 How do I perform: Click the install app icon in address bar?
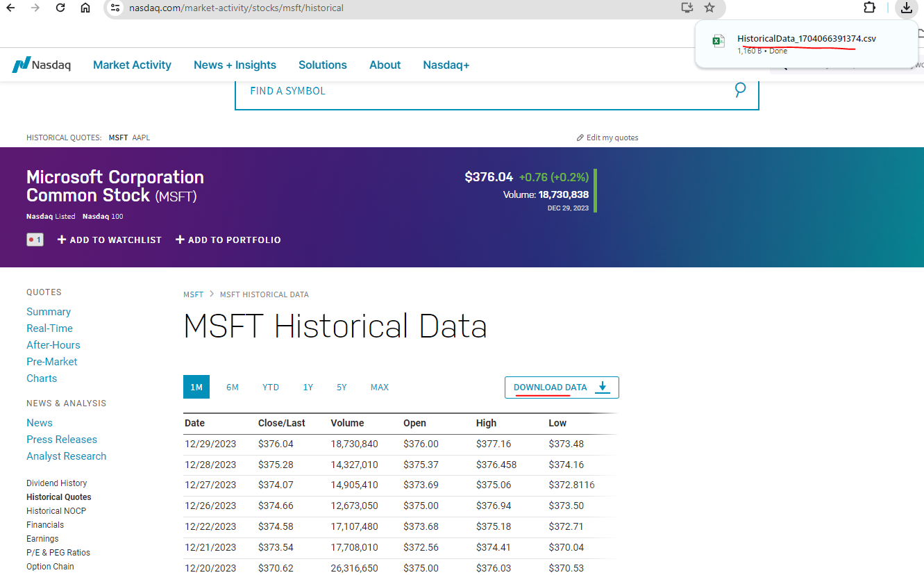687,8
